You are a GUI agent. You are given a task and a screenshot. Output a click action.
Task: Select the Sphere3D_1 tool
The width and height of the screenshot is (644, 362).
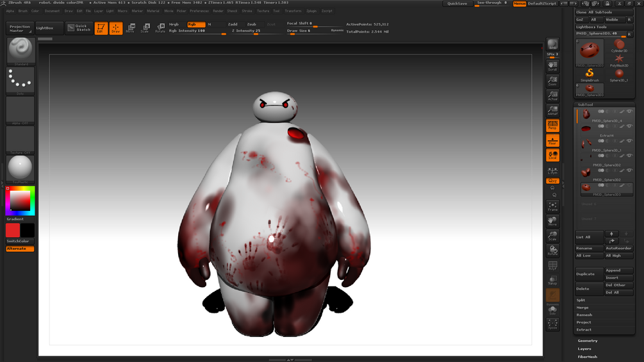click(x=619, y=75)
